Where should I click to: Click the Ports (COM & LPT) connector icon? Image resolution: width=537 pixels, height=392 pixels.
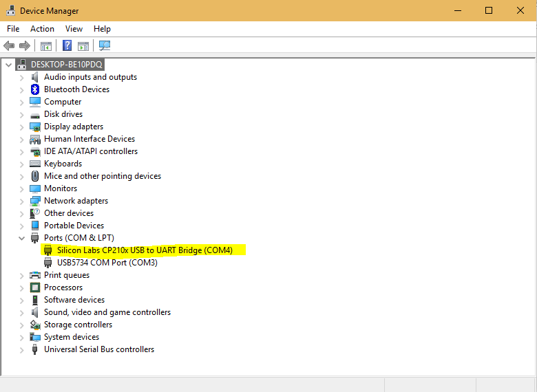[34, 238]
